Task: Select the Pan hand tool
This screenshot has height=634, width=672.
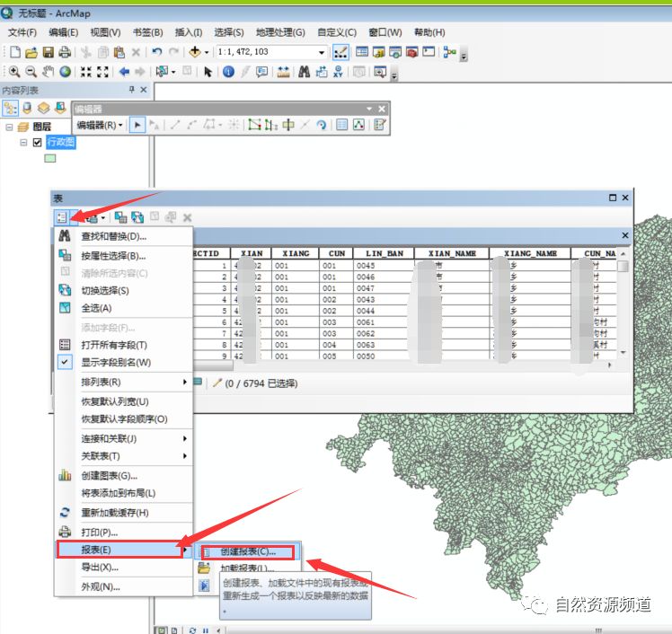Action: [x=49, y=72]
